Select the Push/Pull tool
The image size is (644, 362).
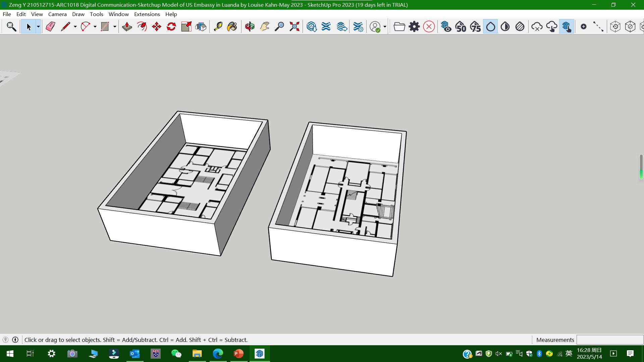(x=127, y=26)
